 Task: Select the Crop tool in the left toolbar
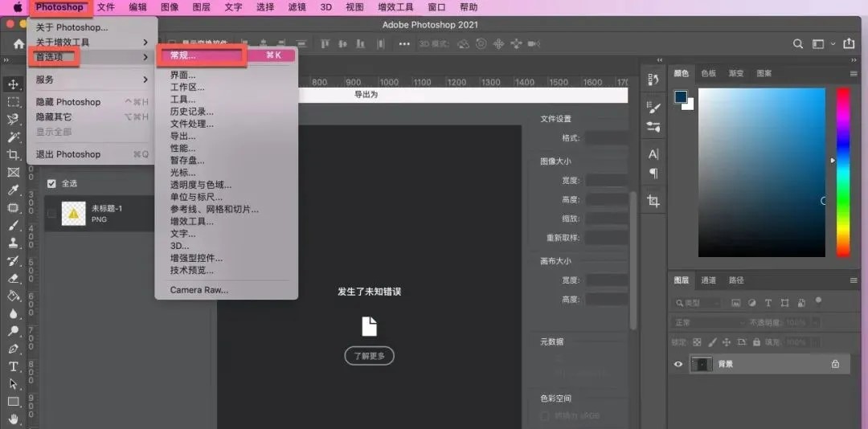tap(14, 154)
